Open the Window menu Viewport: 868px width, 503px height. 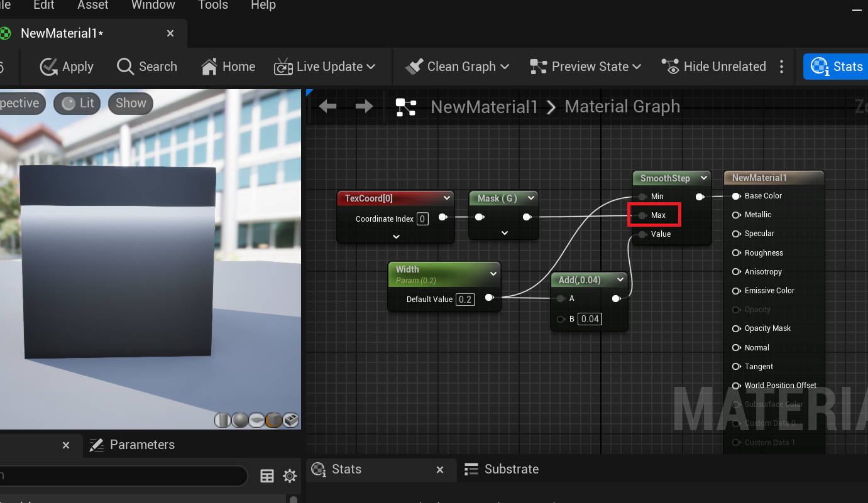[153, 5]
